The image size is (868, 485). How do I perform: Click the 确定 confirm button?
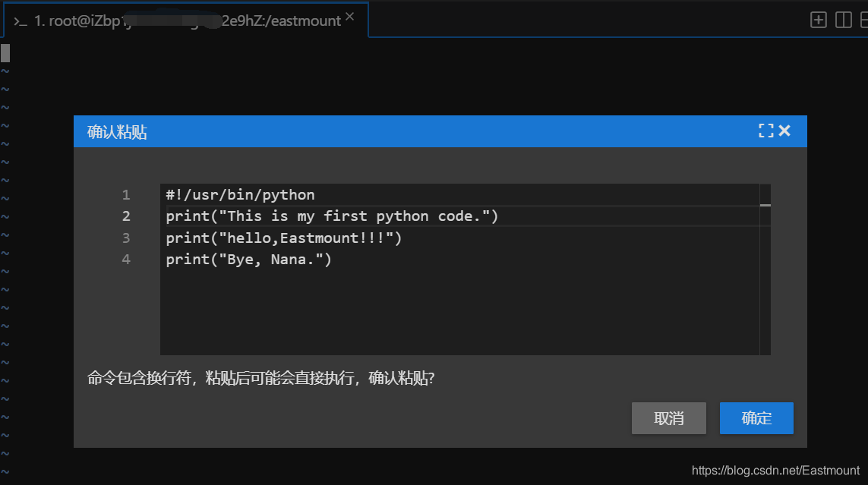pyautogui.click(x=756, y=418)
